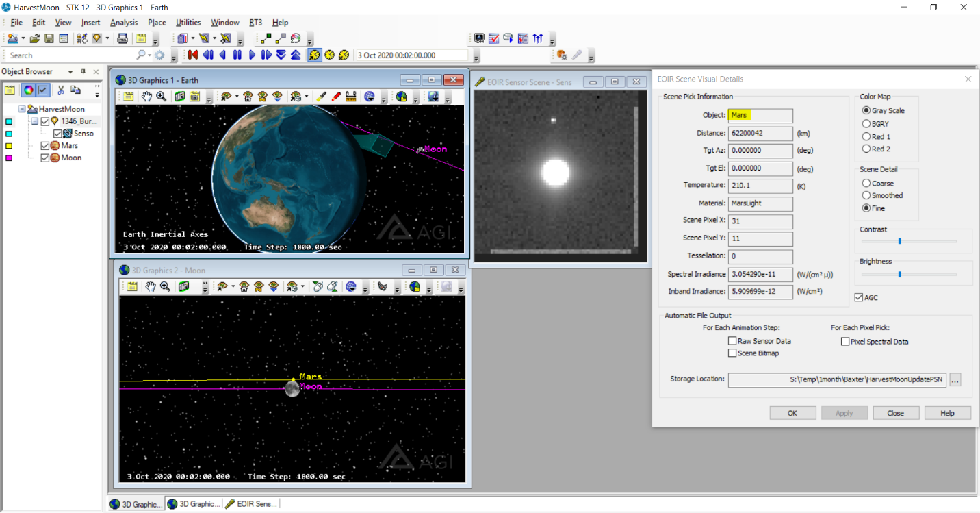Click the zoom magnifier in 3D Graphics 1
The height and width of the screenshot is (513, 980).
(x=161, y=97)
